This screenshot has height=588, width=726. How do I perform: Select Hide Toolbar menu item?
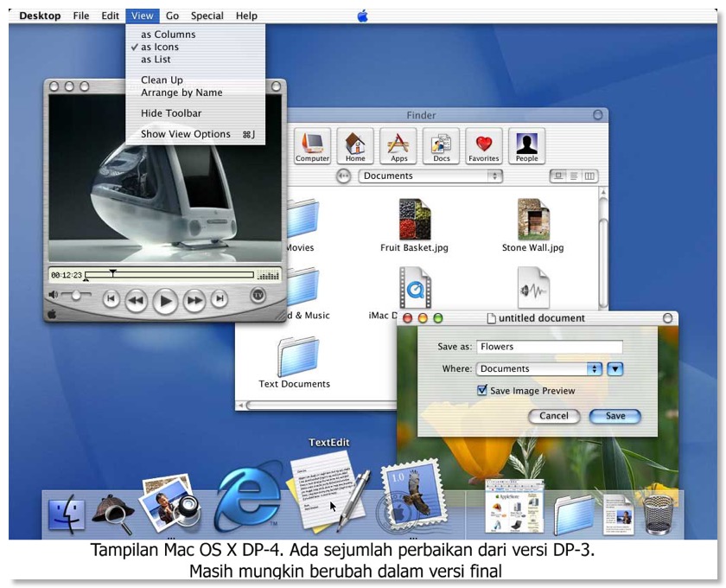click(x=195, y=113)
